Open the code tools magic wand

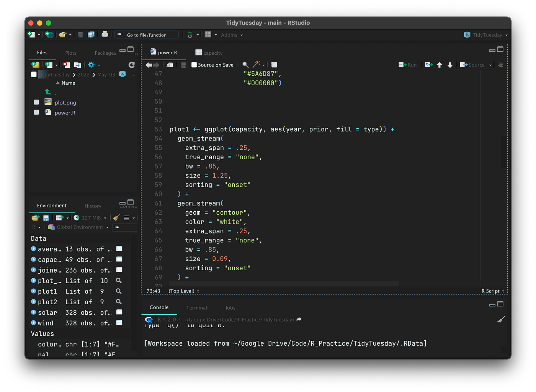[257, 64]
